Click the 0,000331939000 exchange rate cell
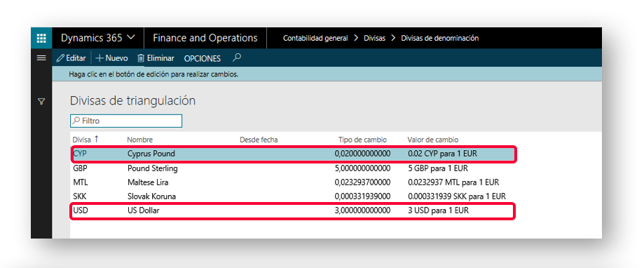 362,196
